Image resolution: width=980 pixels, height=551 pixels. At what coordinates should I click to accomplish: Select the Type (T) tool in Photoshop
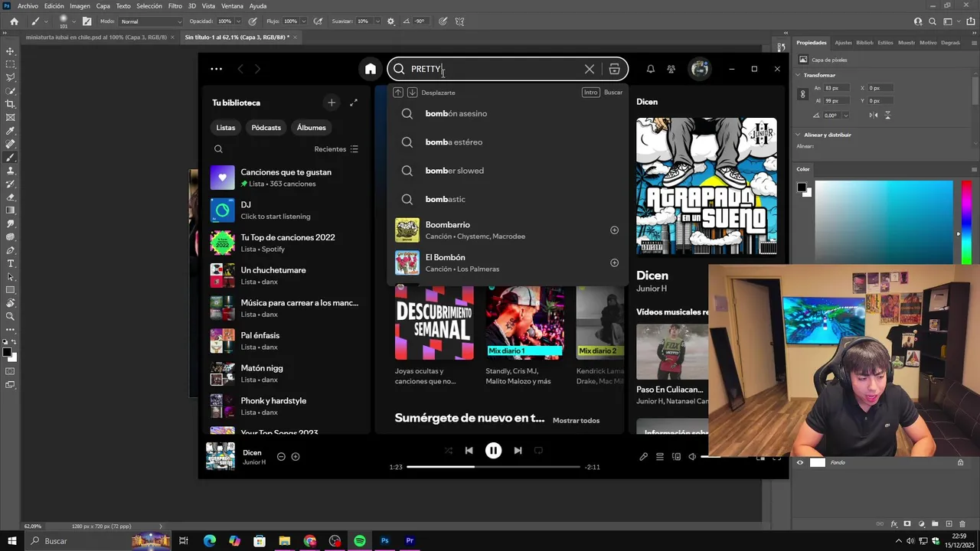tap(10, 263)
